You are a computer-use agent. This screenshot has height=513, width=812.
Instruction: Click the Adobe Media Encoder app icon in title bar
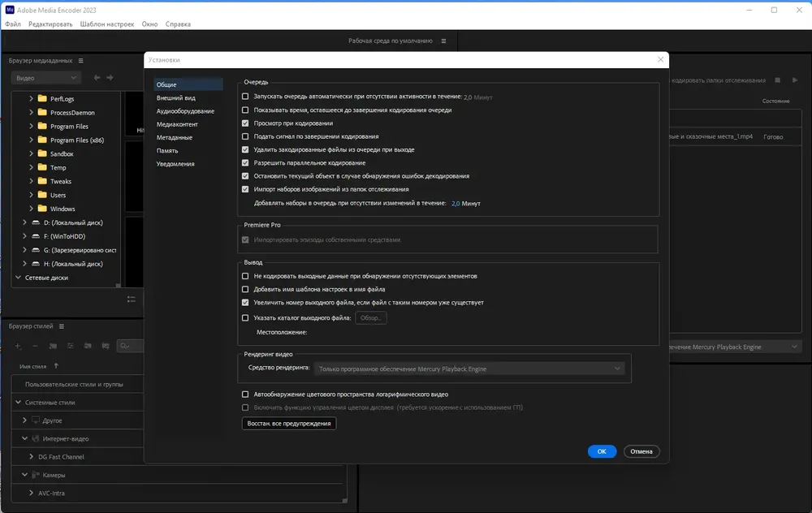click(x=10, y=10)
